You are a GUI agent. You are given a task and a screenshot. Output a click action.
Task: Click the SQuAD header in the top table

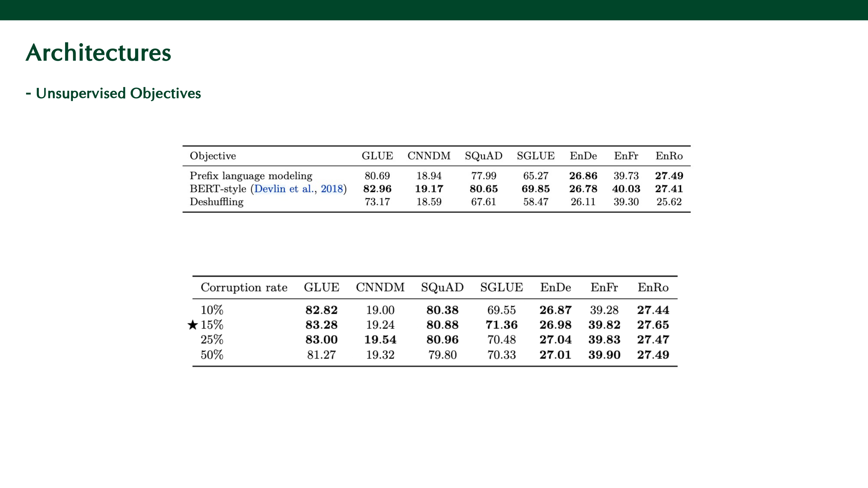(483, 156)
